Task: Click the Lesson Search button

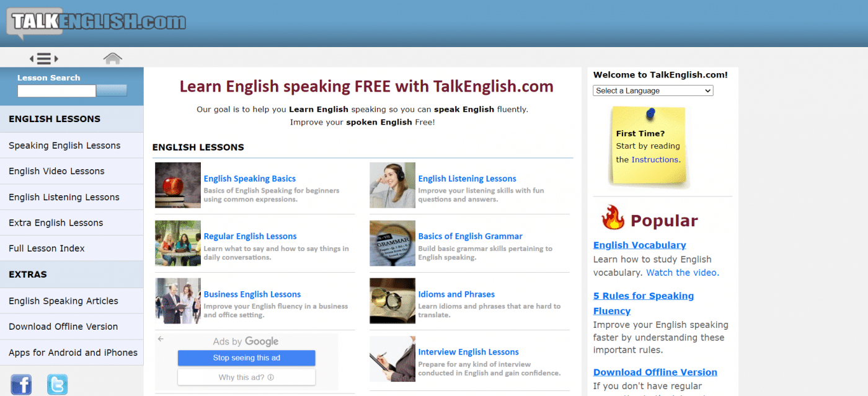Action: click(111, 90)
